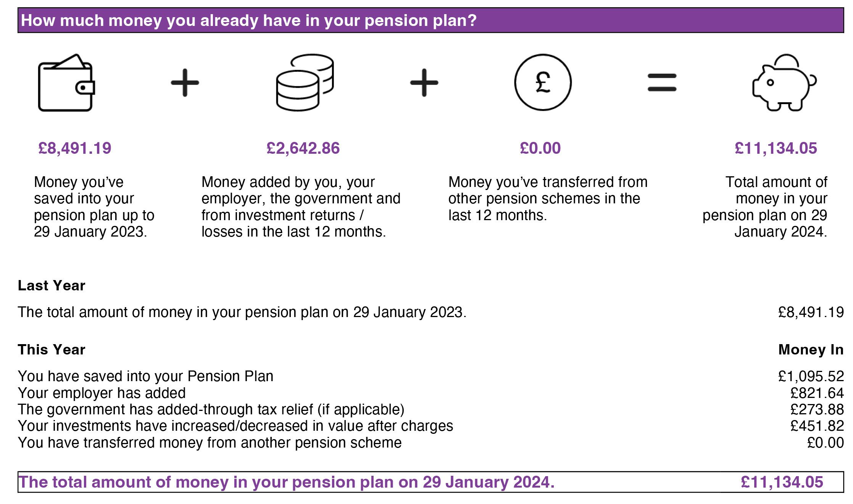This screenshot has height=504, width=853.
Task: Click the Money In column heading
Action: 811,349
